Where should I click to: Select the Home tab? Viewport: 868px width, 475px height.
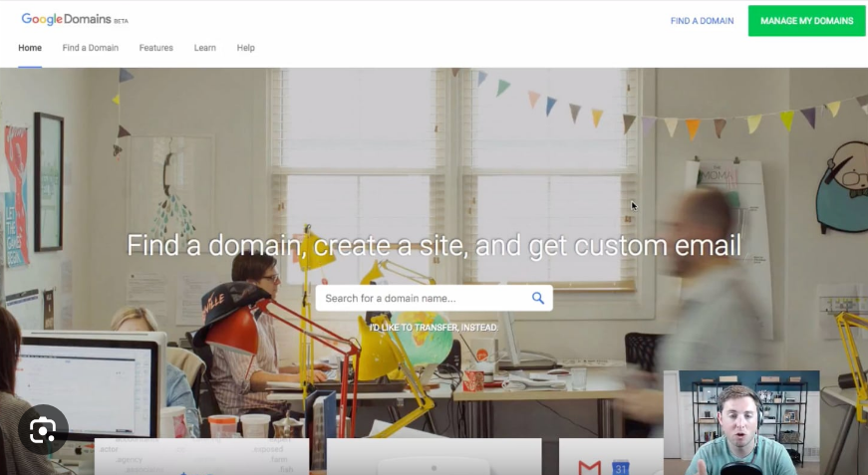click(x=30, y=48)
